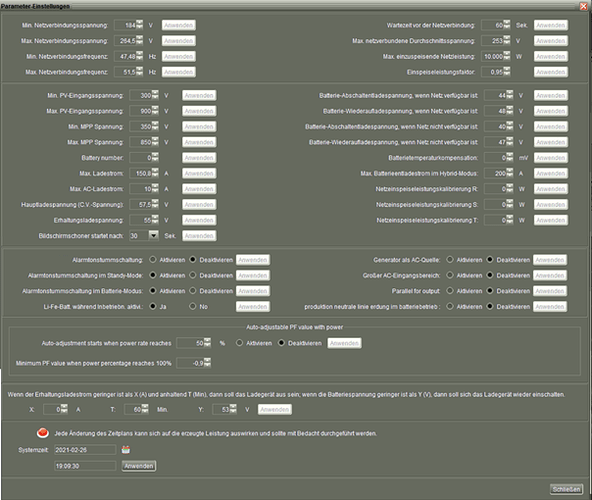Click stepper arrows for Min. Netzverbindungsspannung
Image resolution: width=592 pixels, height=500 pixels.
pyautogui.click(x=140, y=25)
